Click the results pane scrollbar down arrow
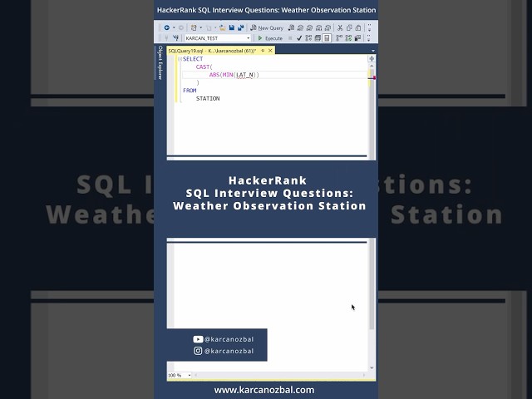 tap(372, 367)
